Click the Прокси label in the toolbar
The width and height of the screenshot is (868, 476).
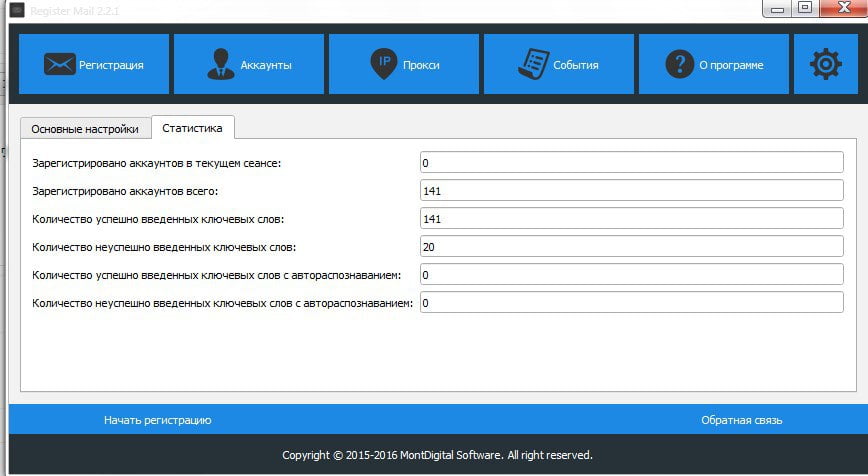pos(421,65)
